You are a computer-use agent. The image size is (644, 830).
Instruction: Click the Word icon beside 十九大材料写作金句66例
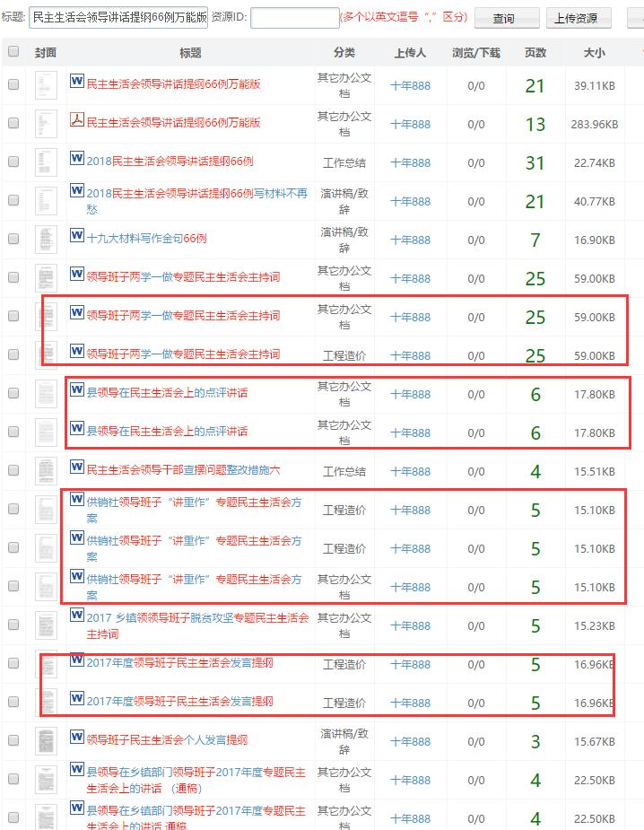(x=77, y=238)
